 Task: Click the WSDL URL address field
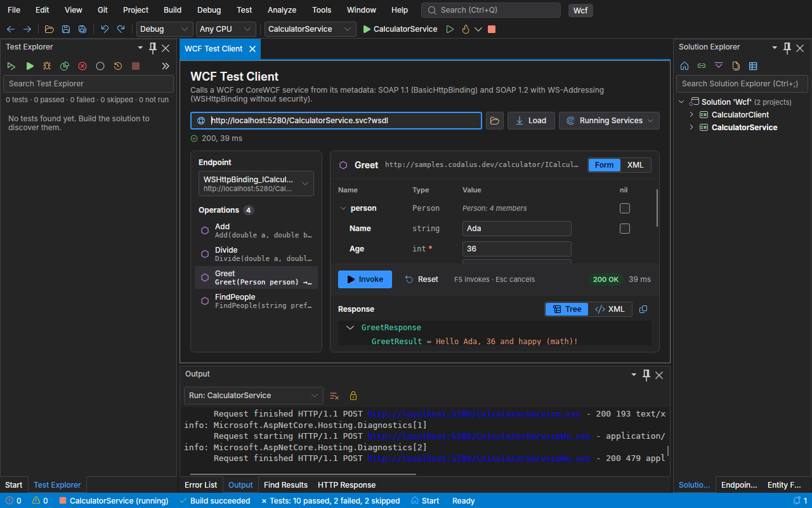click(336, 121)
